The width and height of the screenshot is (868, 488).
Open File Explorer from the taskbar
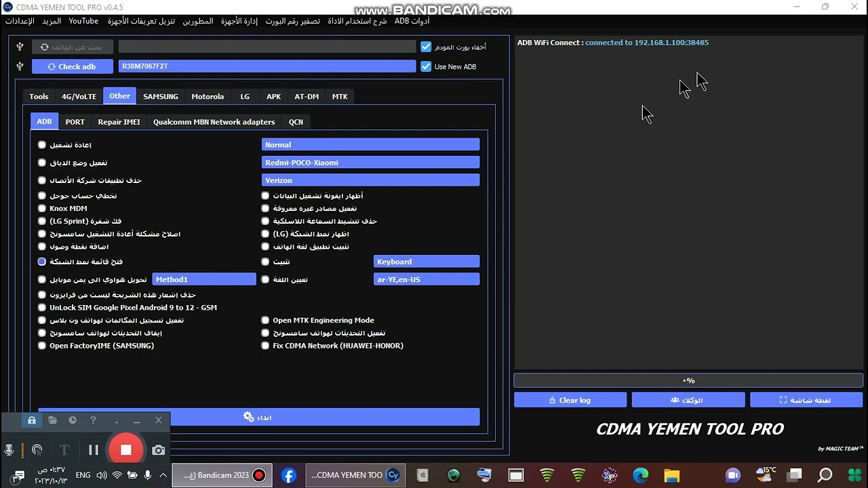click(671, 475)
